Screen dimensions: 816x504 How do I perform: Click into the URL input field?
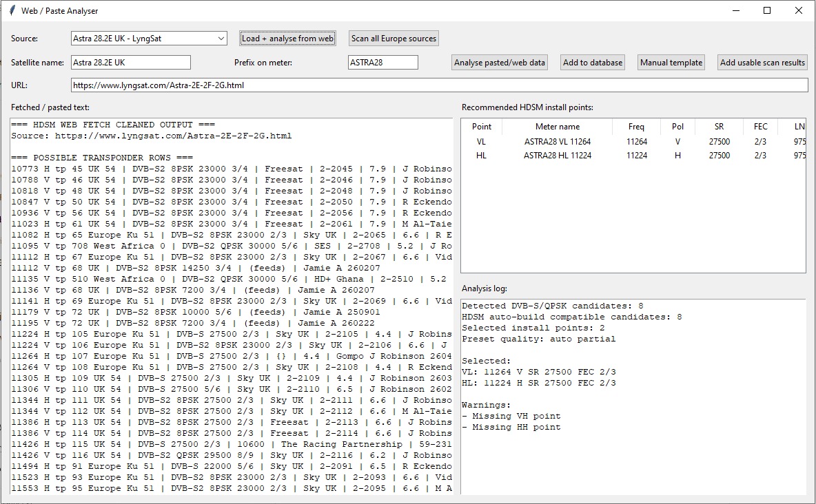tap(439, 85)
